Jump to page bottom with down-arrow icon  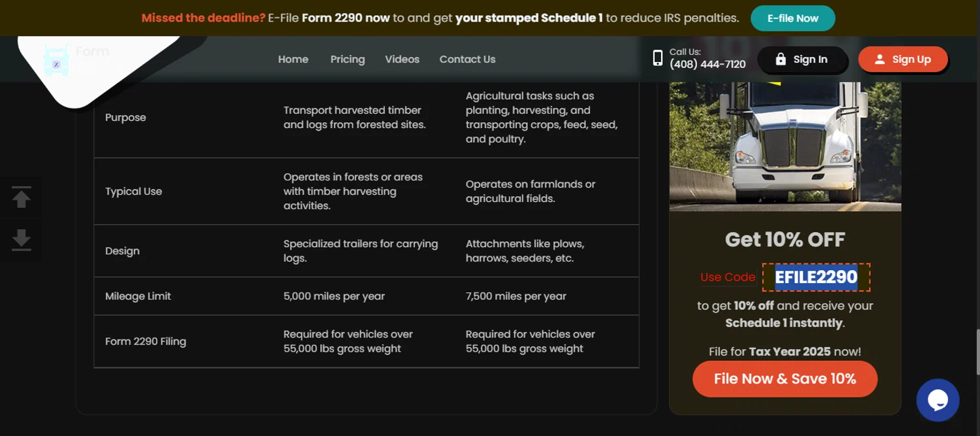22,239
